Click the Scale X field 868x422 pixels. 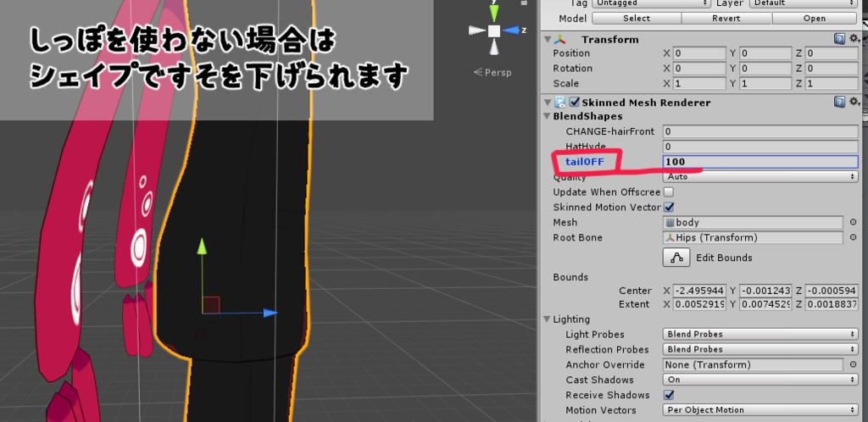(x=699, y=84)
